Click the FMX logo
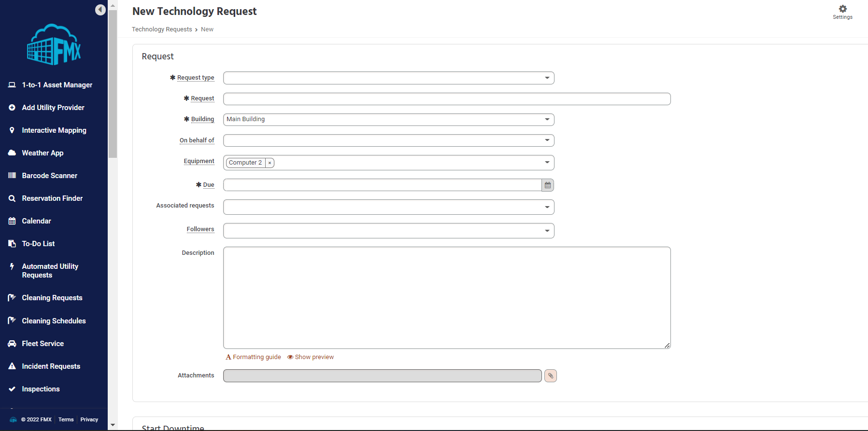This screenshot has height=431, width=868. (x=54, y=45)
